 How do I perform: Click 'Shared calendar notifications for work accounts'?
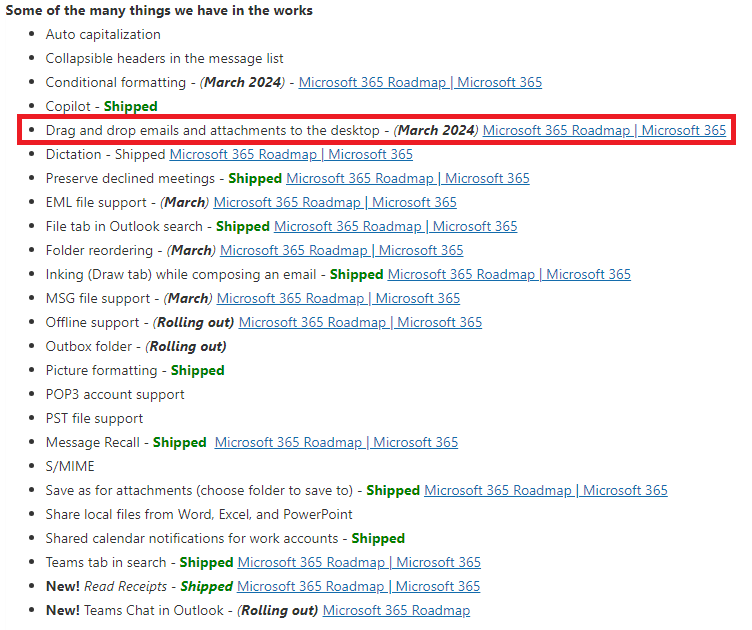(x=192, y=538)
